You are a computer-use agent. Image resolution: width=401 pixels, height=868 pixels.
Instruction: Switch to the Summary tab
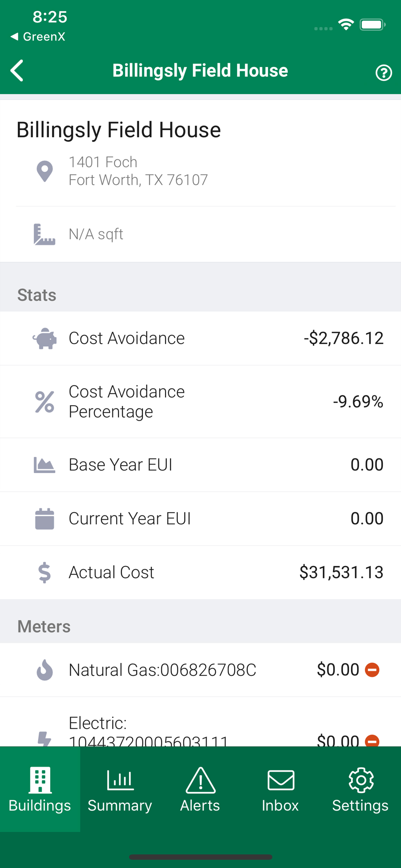click(x=120, y=789)
